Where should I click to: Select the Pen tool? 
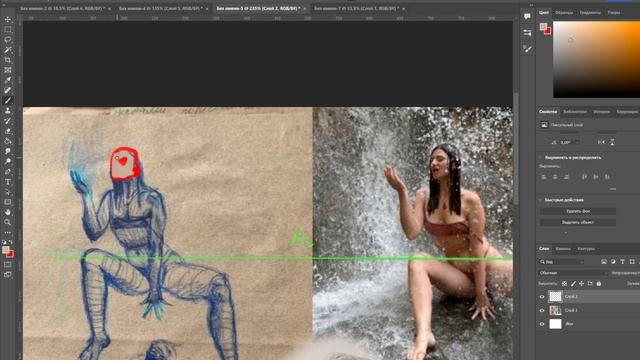pyautogui.click(x=8, y=171)
